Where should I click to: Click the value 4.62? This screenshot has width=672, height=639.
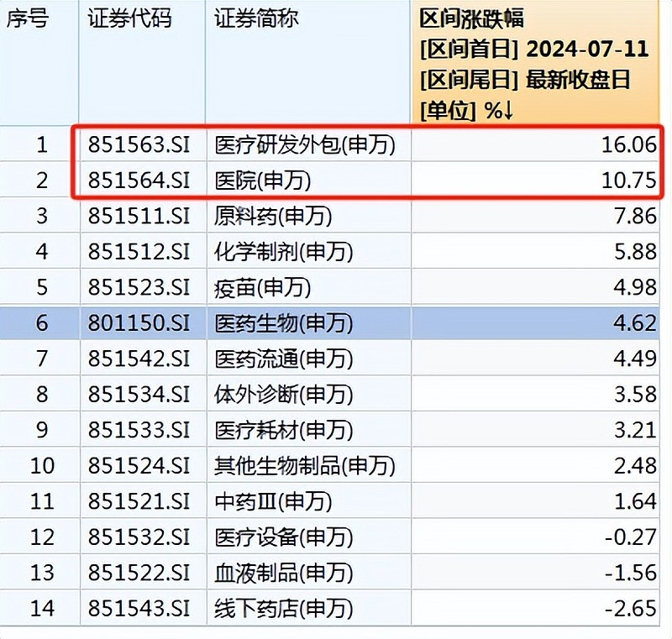(x=635, y=323)
